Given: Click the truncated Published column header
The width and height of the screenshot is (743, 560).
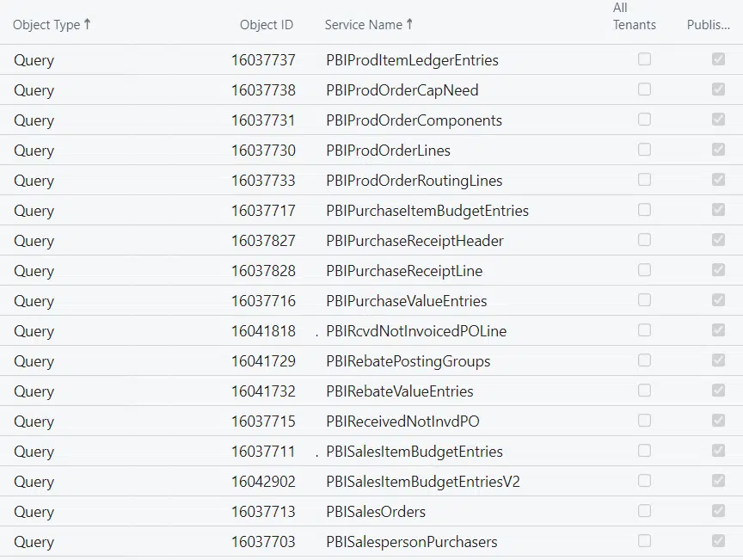Looking at the screenshot, I should click(708, 25).
